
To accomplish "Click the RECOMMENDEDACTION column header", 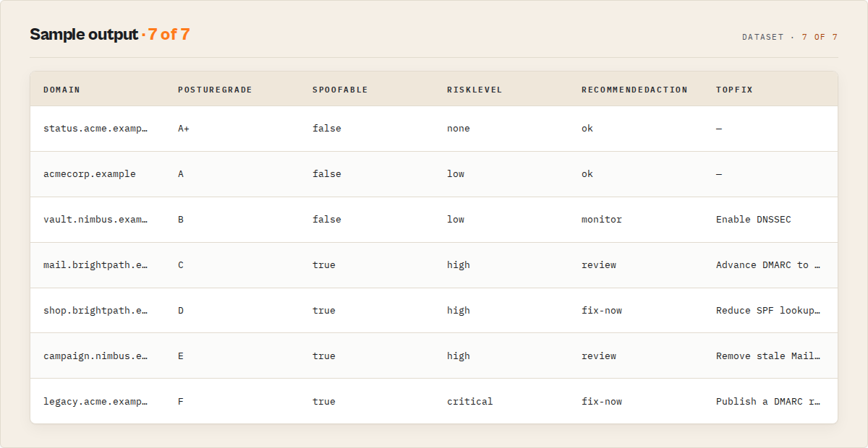I will pos(634,90).
